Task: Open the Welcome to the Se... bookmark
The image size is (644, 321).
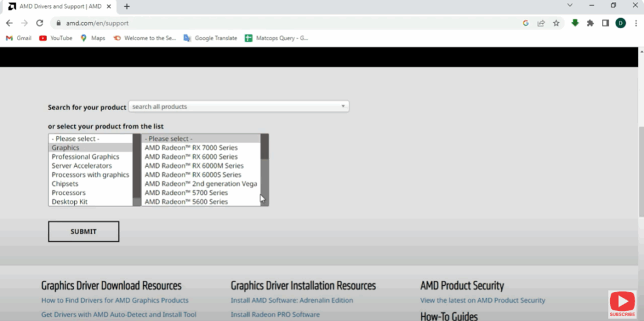Action: pyautogui.click(x=145, y=38)
